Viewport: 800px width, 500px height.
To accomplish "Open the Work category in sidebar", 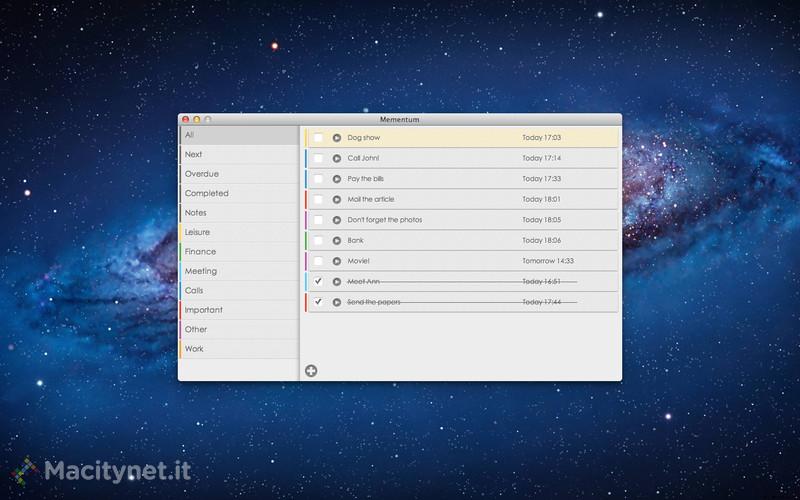I will [194, 349].
